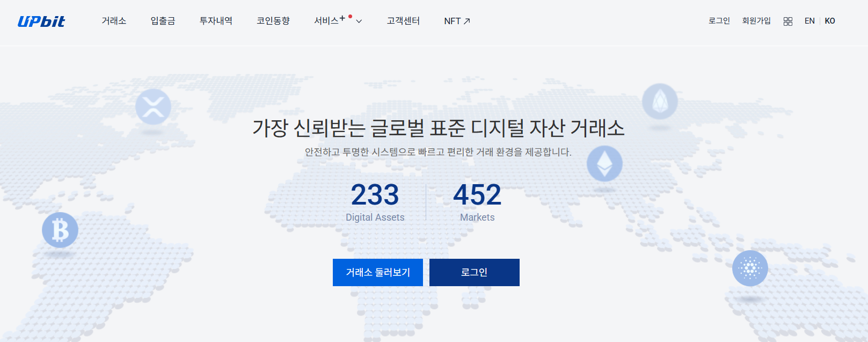Click the dark blue 로그인 button
Image resolution: width=868 pixels, height=342 pixels.
[x=475, y=272]
